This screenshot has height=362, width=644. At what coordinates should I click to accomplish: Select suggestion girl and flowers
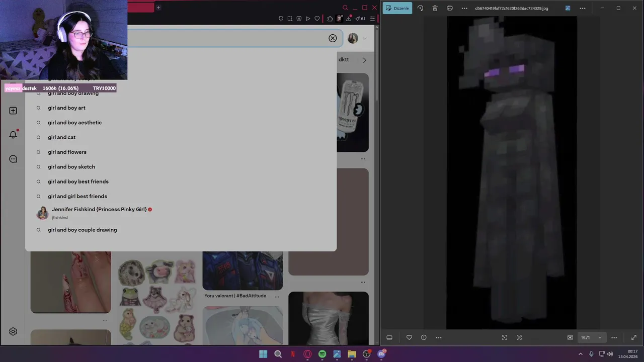coord(67,152)
